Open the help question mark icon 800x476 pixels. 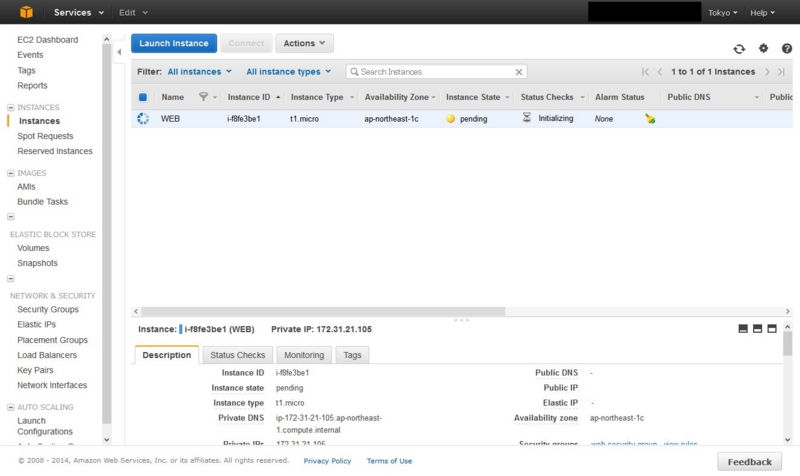787,48
